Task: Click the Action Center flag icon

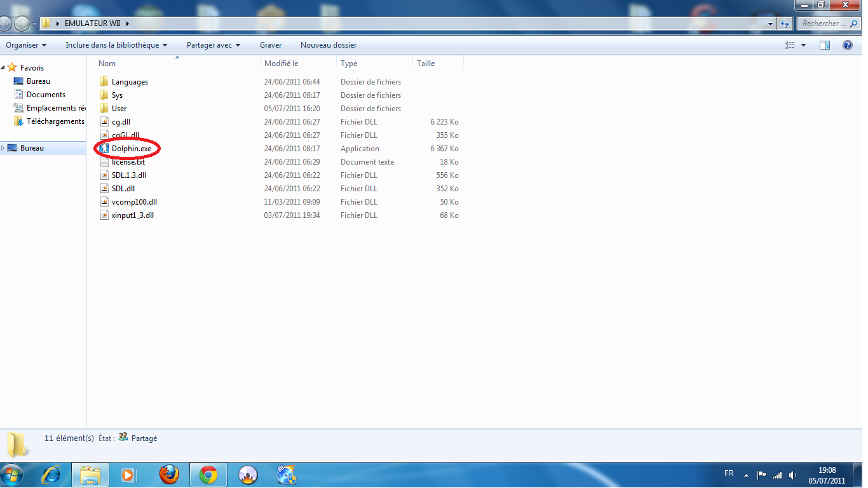Action: click(x=761, y=475)
